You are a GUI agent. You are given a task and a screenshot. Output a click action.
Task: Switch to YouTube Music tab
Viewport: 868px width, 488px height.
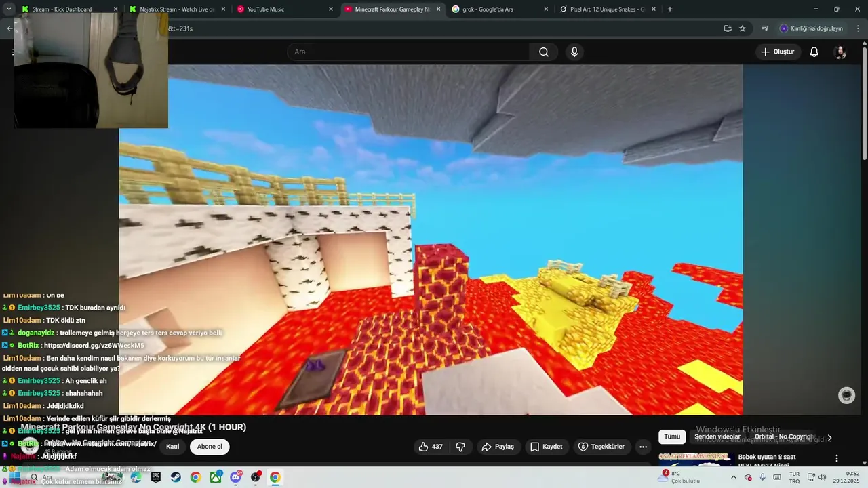(x=285, y=9)
